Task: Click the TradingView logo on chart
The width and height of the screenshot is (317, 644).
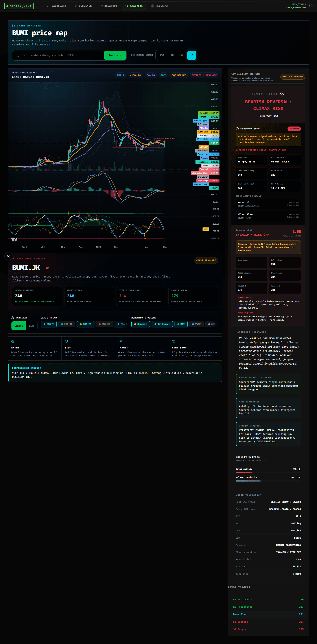Action: point(15,240)
